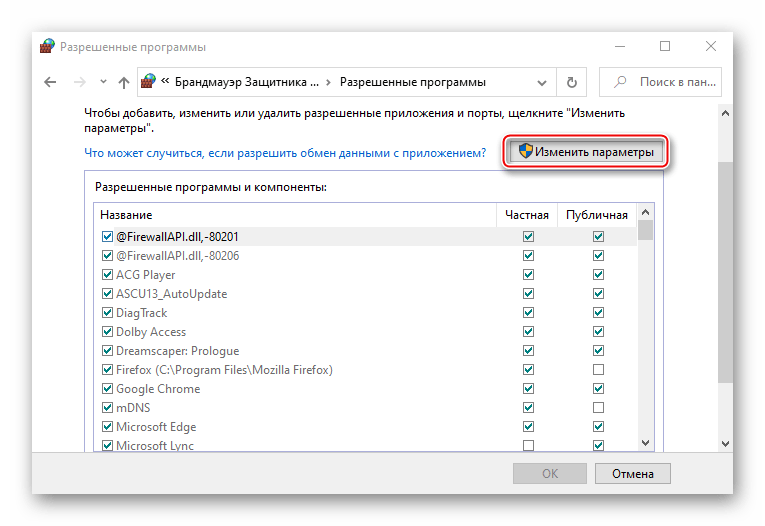
Task: Click "Брандмауэр Защитника" breadcrumb
Action: tap(246, 82)
